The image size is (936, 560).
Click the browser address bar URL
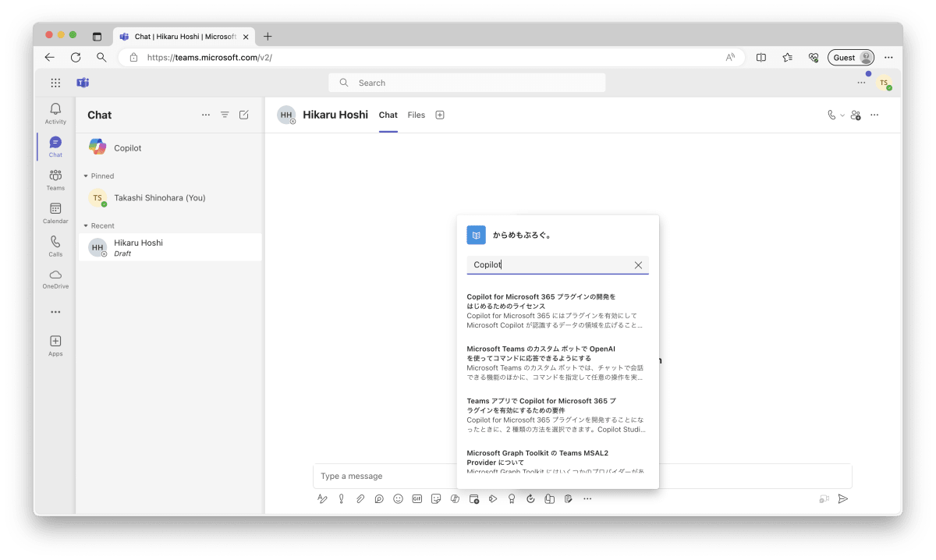(209, 58)
